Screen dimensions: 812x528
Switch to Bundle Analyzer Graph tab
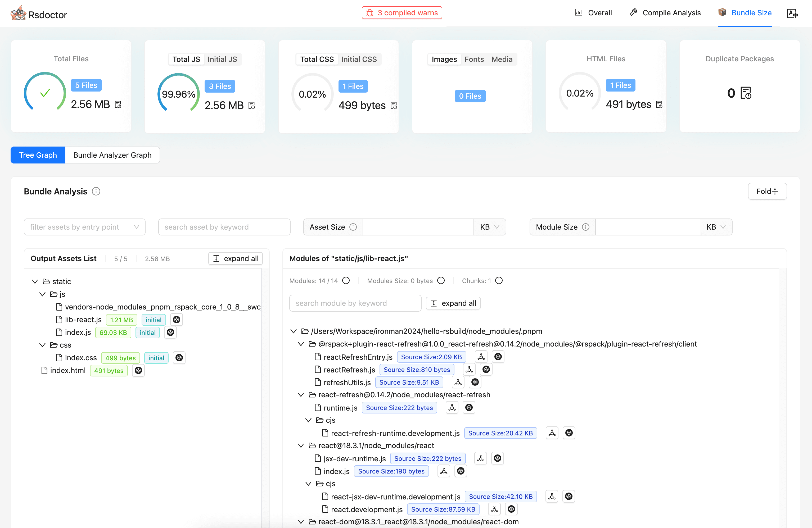tap(112, 155)
